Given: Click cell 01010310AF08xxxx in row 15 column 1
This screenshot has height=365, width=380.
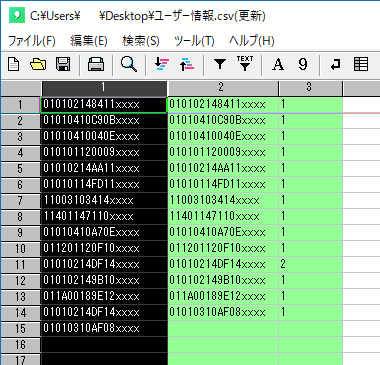Looking at the screenshot, I should point(104,329).
